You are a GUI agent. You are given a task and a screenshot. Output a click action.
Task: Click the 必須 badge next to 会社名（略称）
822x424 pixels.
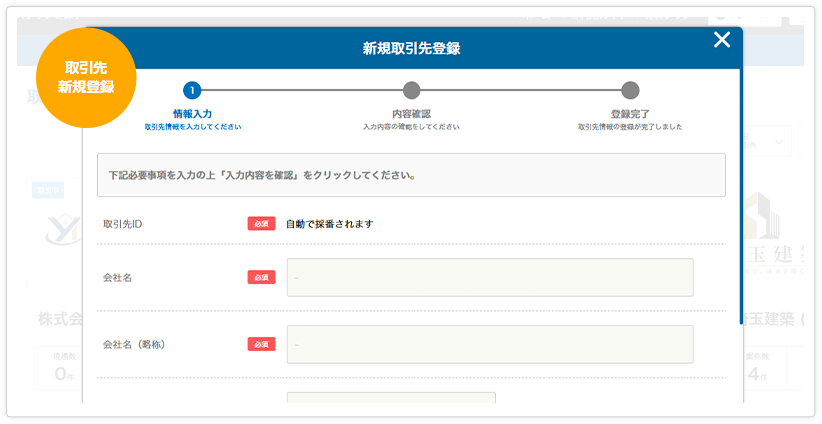point(262,344)
